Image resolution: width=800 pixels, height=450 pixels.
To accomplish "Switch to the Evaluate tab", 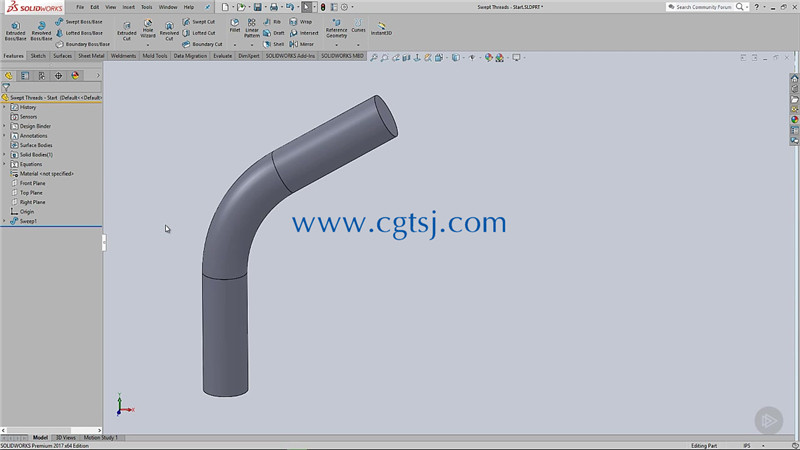I will pos(222,56).
